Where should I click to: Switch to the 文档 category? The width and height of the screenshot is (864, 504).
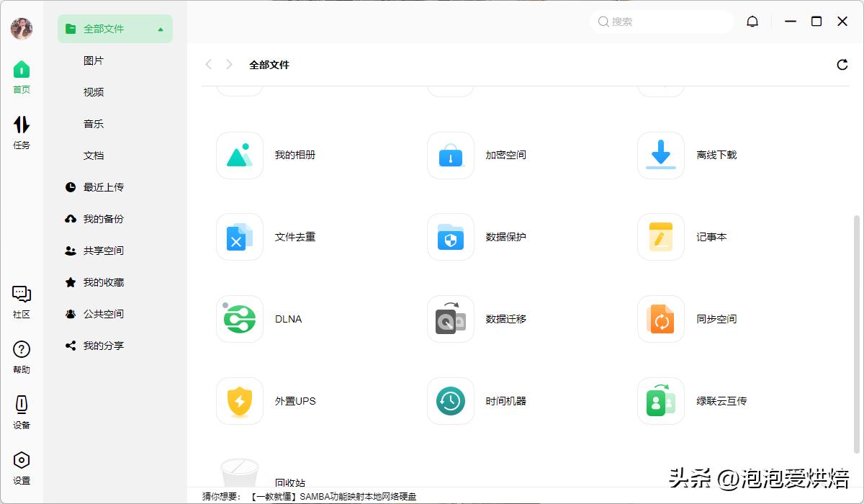point(94,155)
